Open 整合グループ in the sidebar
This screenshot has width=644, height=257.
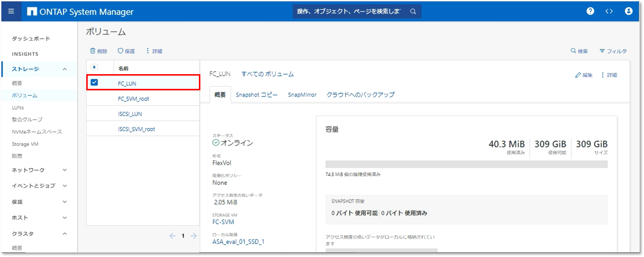[x=27, y=120]
